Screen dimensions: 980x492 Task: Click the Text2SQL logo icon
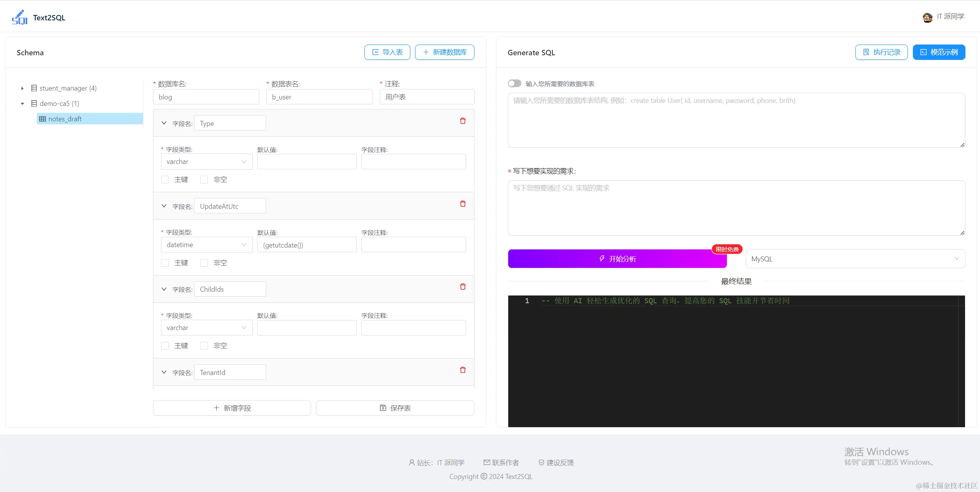[20, 17]
